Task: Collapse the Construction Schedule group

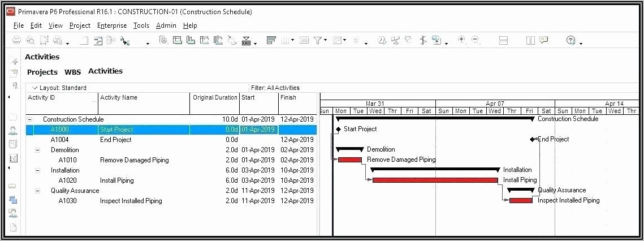Action: [x=30, y=119]
